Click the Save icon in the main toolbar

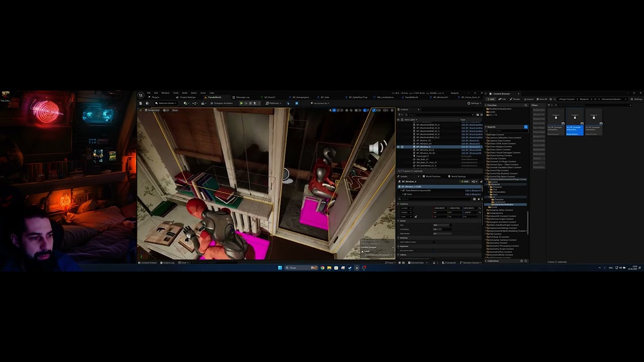pos(140,103)
